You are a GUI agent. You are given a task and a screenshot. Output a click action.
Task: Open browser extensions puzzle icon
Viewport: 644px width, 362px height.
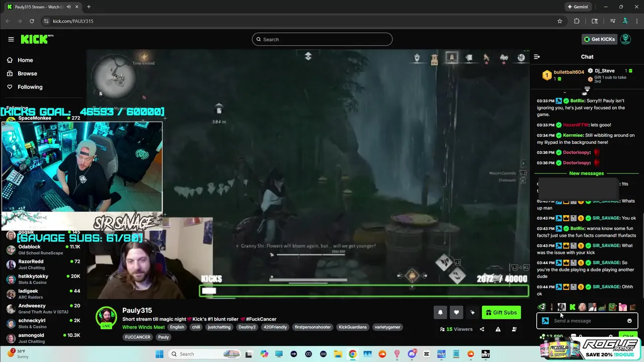point(577,21)
